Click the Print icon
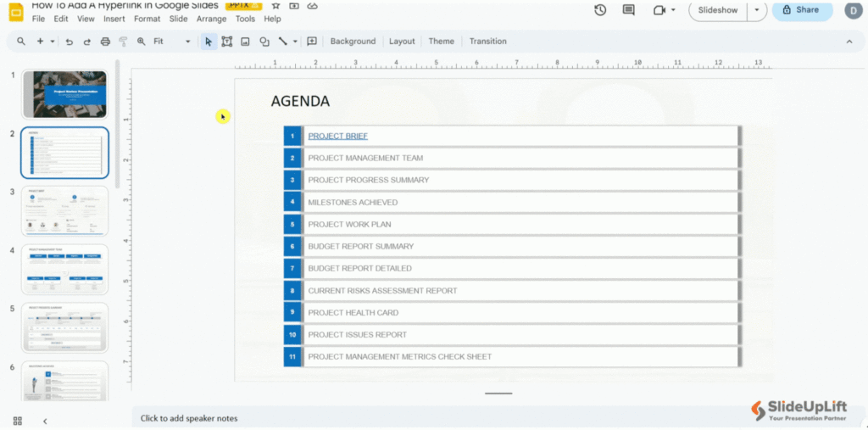868x430 pixels. click(x=105, y=41)
